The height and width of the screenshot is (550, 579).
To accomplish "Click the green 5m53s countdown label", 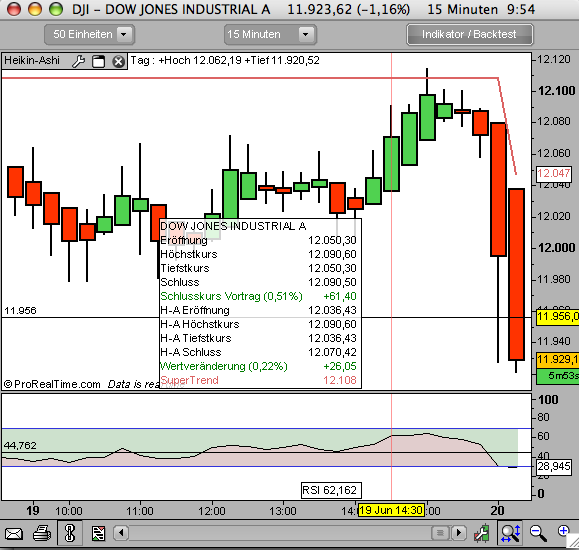I will [558, 376].
